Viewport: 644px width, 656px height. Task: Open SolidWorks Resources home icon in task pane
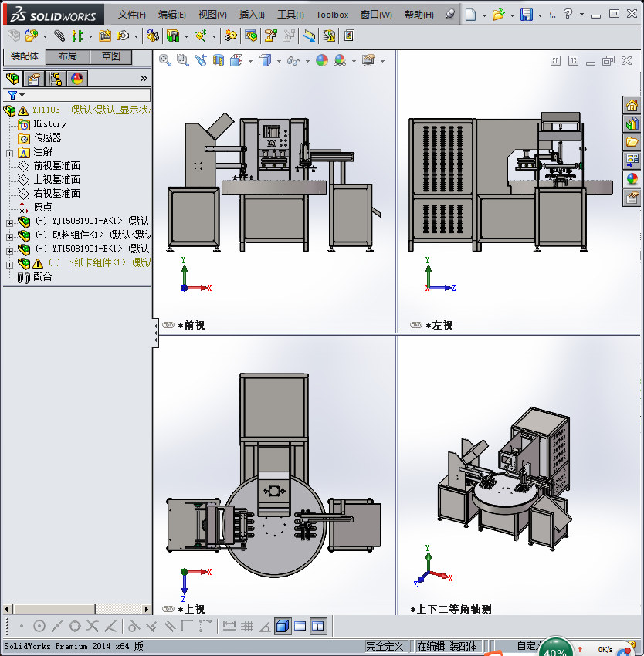(x=632, y=105)
